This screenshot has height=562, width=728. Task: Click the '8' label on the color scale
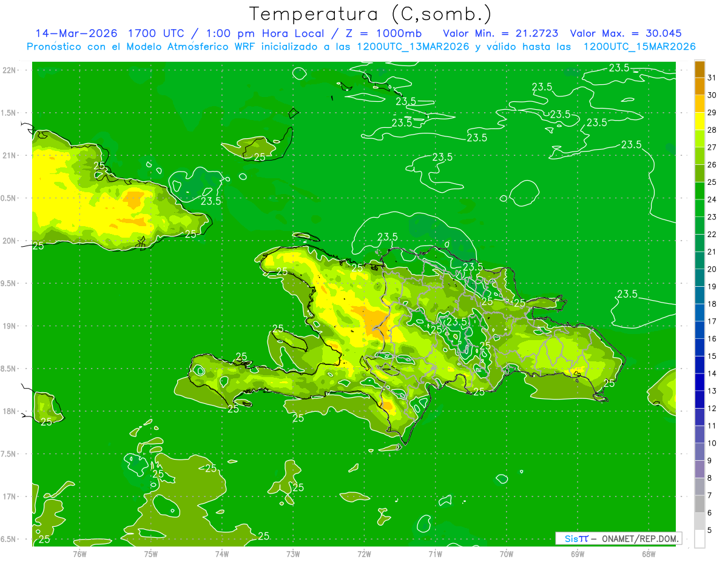pos(709,478)
